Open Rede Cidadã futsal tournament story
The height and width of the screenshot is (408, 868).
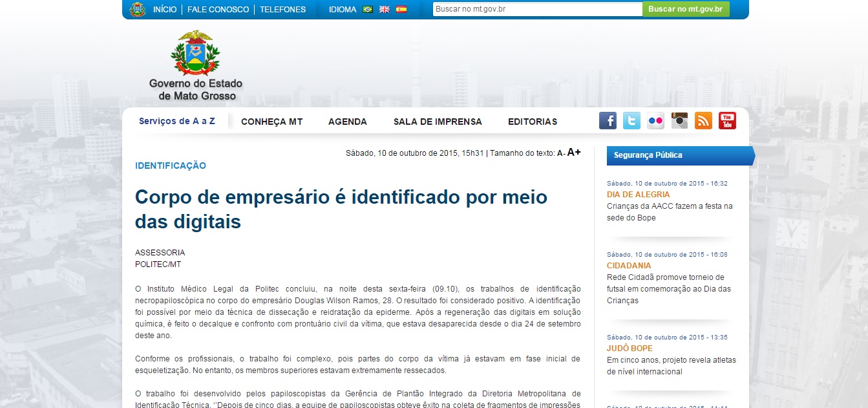pos(669,289)
